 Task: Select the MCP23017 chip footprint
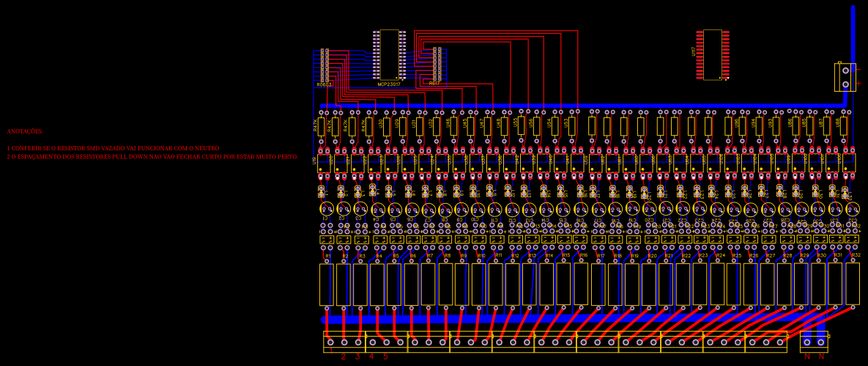click(x=389, y=55)
